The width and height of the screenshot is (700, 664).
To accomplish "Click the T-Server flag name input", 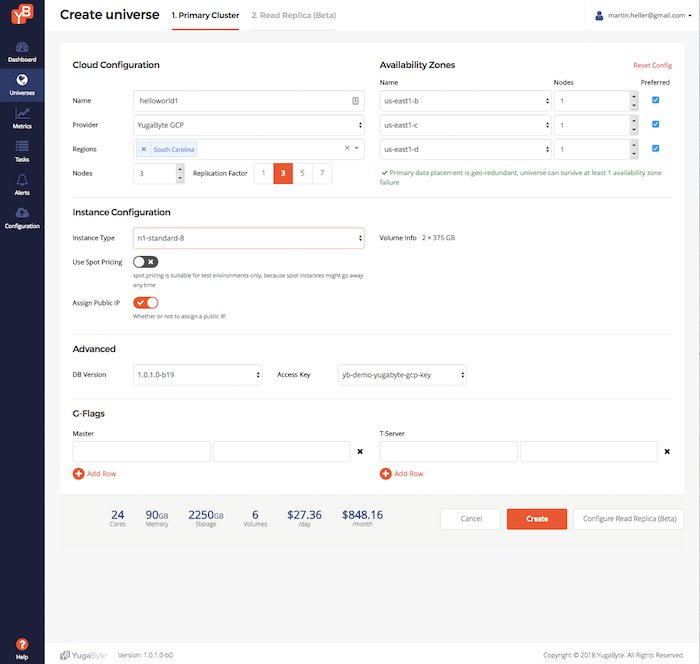I will [448, 451].
